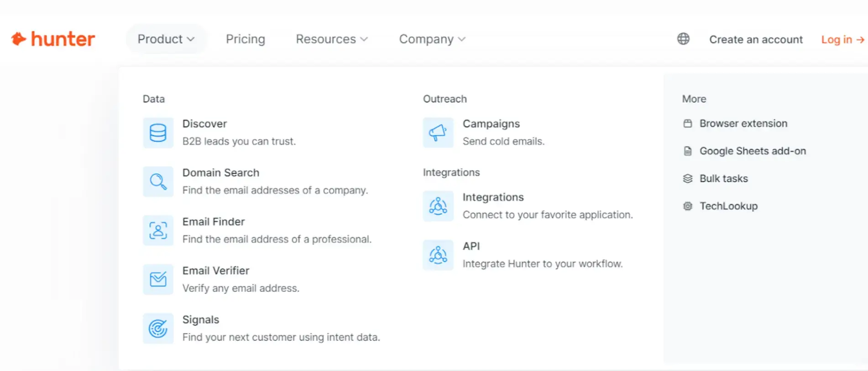Screen dimensions: 868x371
Task: Go to the Bulk tasks link
Action: pyautogui.click(x=724, y=179)
